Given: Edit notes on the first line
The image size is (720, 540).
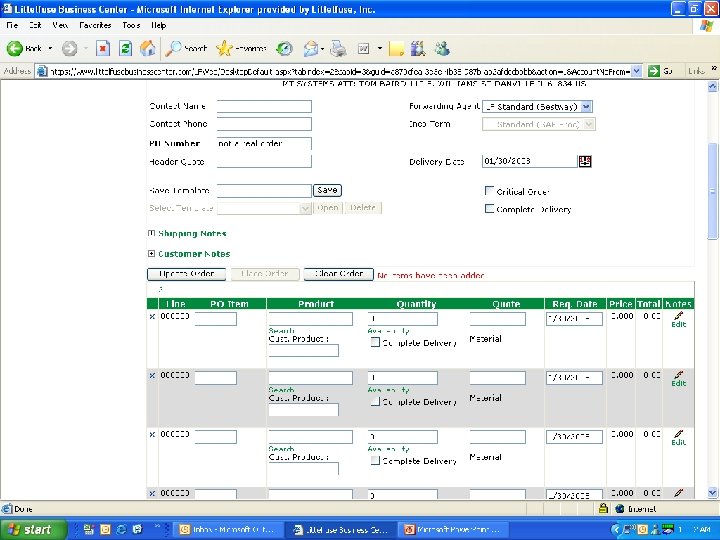Looking at the screenshot, I should 679,320.
